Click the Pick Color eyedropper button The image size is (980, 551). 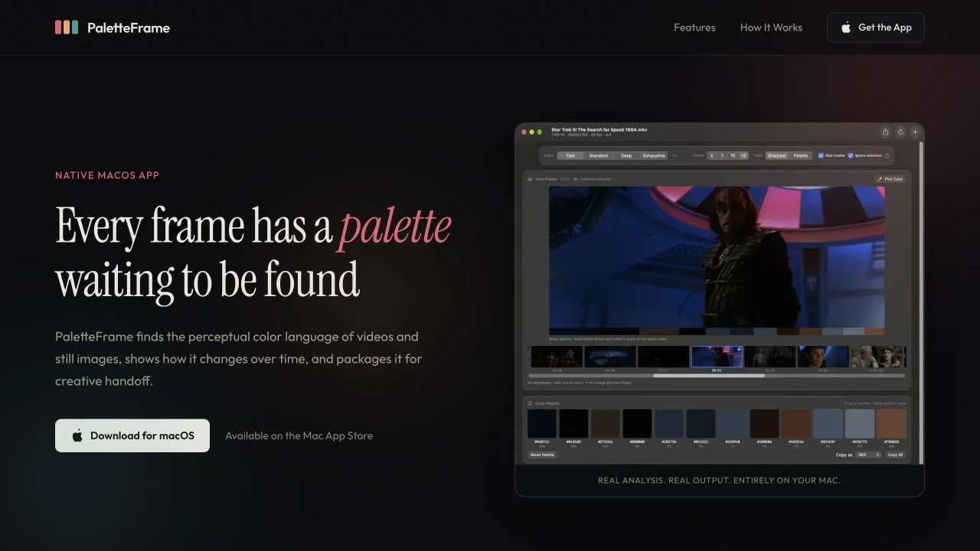890,179
